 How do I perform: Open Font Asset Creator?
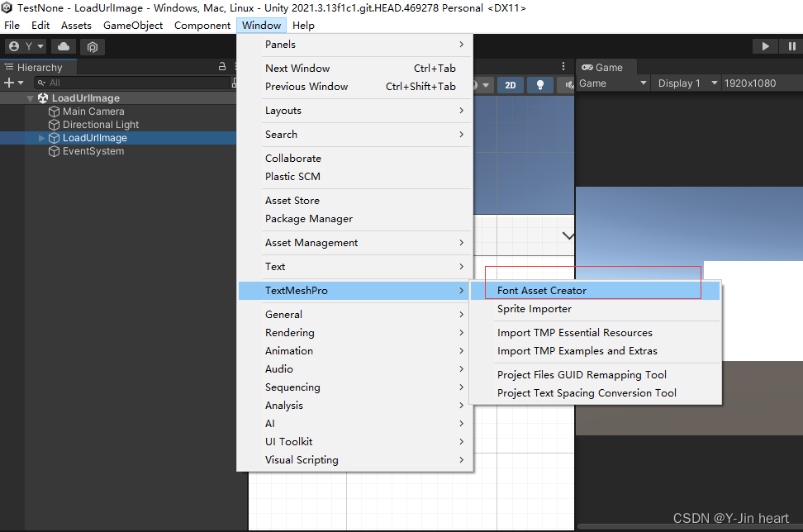pyautogui.click(x=596, y=290)
